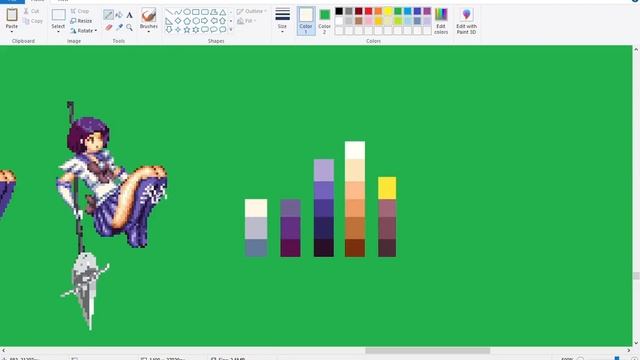Pick the brown palette color

click(x=358, y=21)
